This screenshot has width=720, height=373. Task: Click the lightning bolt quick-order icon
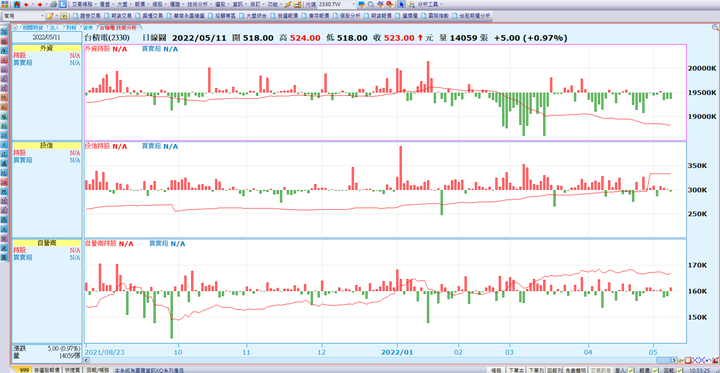tap(288, 5)
